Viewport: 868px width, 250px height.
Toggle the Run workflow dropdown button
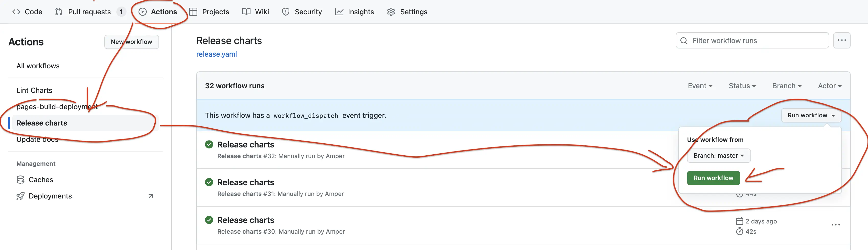click(x=811, y=115)
